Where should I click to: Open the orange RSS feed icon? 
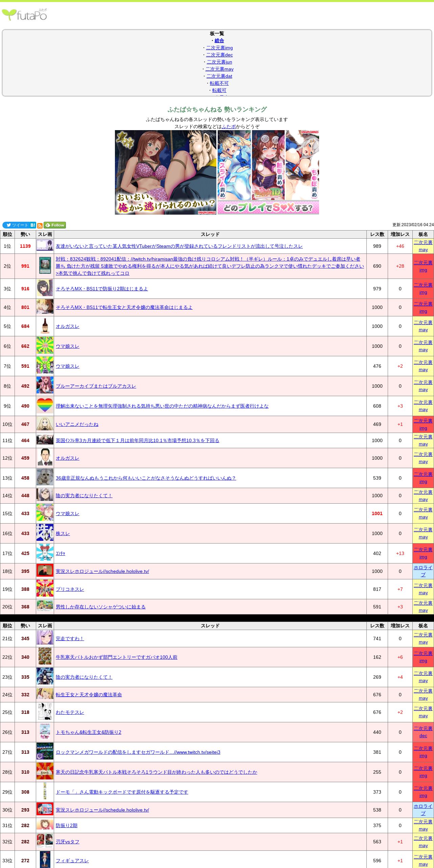coord(40,225)
